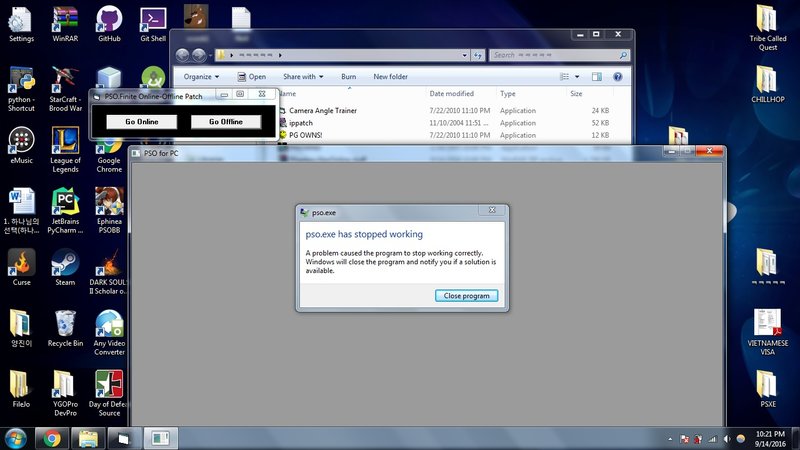Viewport: 800px width, 450px height.
Task: Click Windows Explorer taskbar button
Action: (x=88, y=439)
